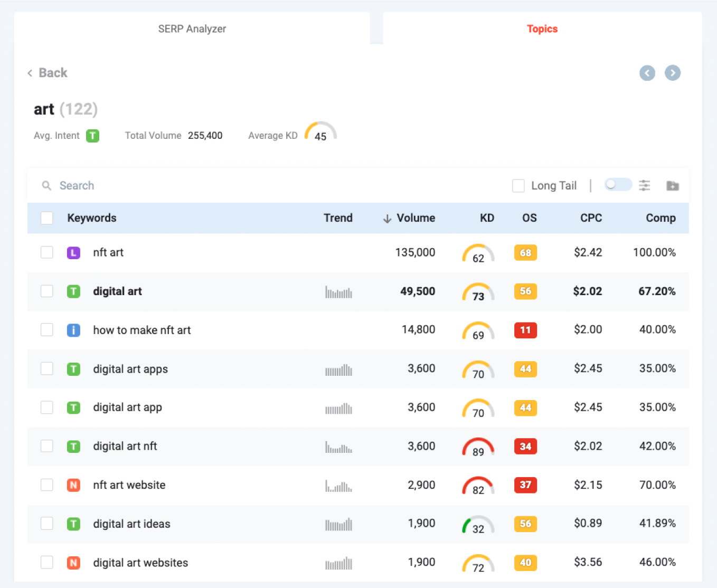This screenshot has height=588, width=717.
Task: Click the purple L intent icon for nft art
Action: 74,253
